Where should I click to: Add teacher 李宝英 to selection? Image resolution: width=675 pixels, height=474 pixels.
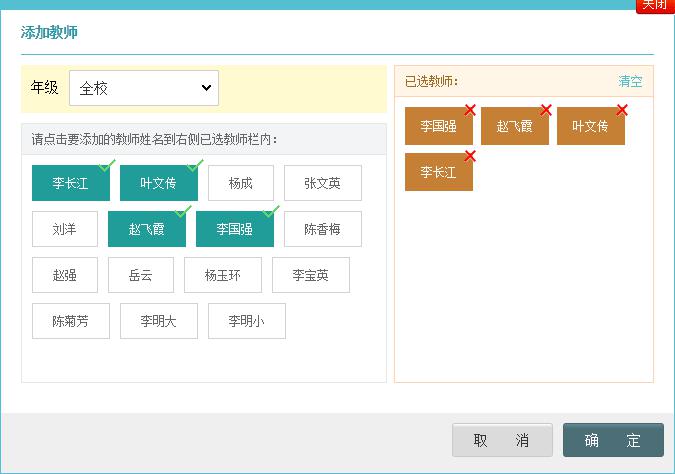click(311, 275)
